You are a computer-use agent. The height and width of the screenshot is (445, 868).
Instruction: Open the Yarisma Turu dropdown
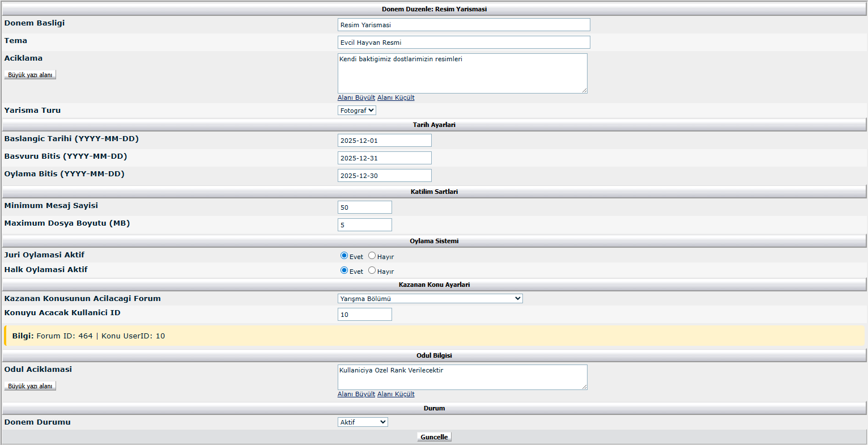356,111
